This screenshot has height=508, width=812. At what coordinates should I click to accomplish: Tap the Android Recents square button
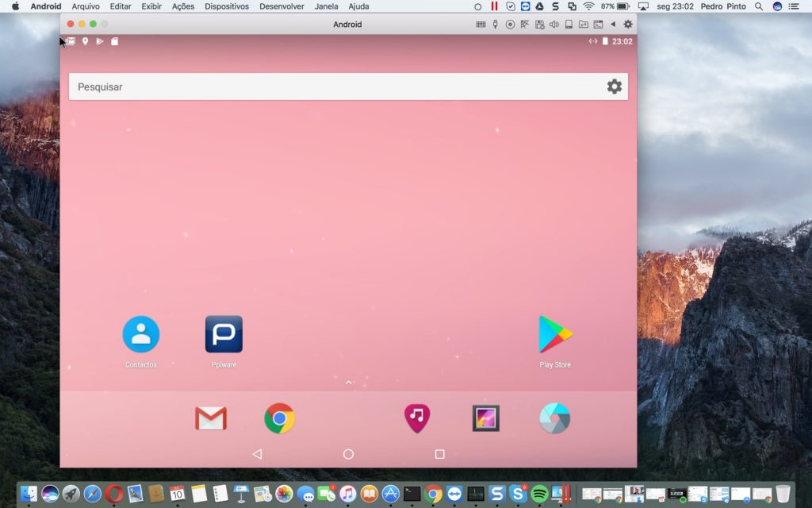[439, 454]
